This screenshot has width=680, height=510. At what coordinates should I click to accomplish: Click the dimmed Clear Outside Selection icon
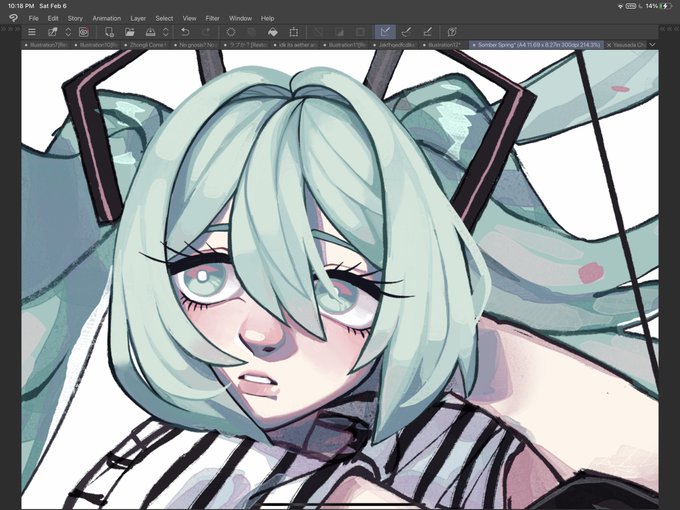(252, 32)
